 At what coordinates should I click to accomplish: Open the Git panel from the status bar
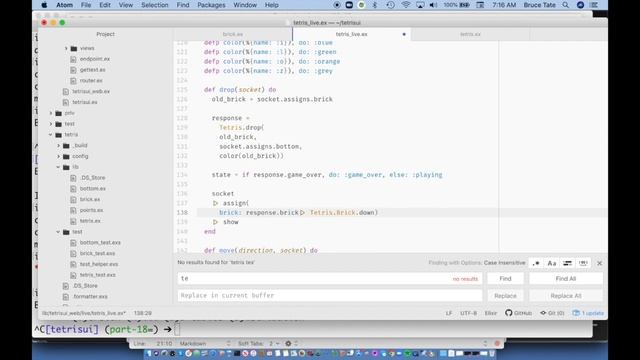click(552, 313)
